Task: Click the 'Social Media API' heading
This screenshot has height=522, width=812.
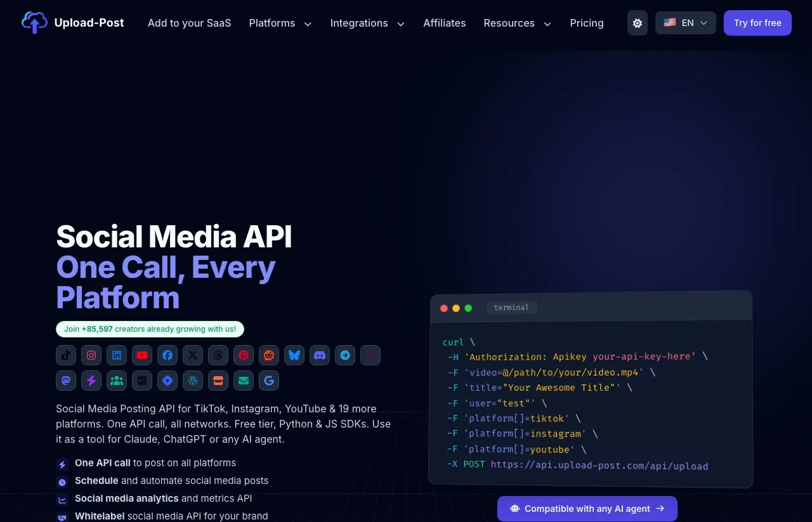Action: tap(174, 237)
